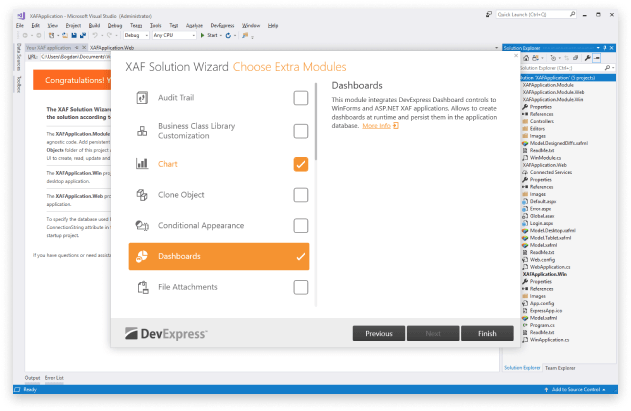The image size is (631, 411).
Task: Click the wrench Properties icon in Solution Explorer toolbar
Action: tap(588, 58)
